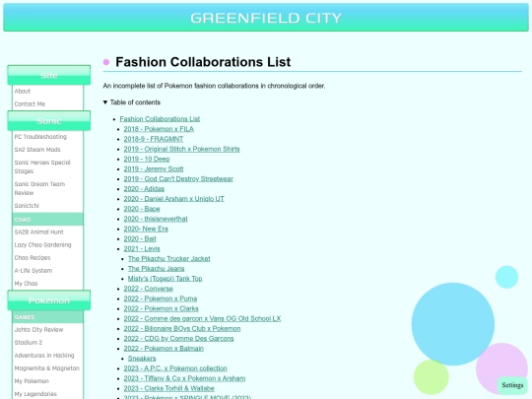Select the Pokémon sidebar section header
Image resolution: width=532 pixels, height=399 pixels.
[49, 300]
